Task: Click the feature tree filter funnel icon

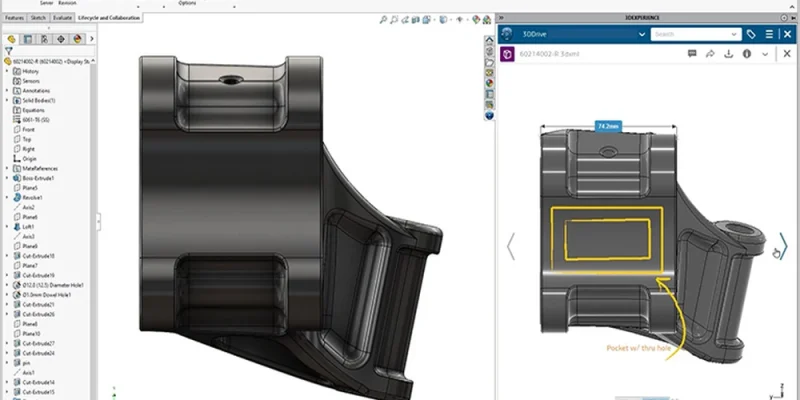Action: point(9,51)
